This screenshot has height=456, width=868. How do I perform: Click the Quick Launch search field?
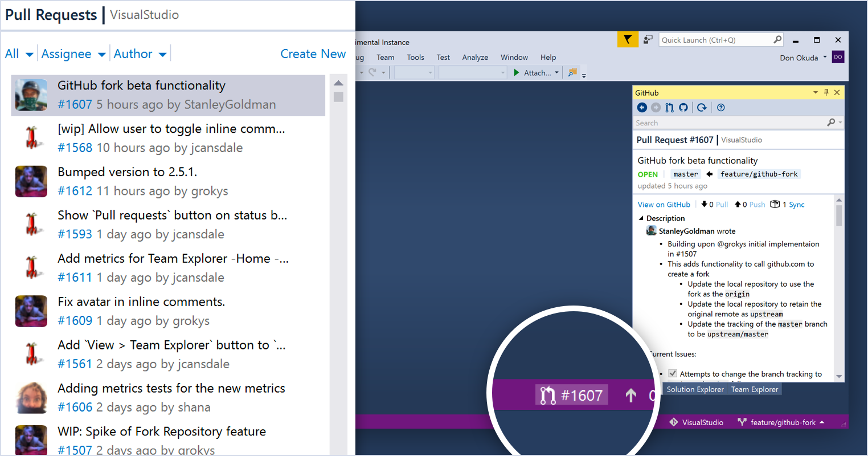pos(715,40)
